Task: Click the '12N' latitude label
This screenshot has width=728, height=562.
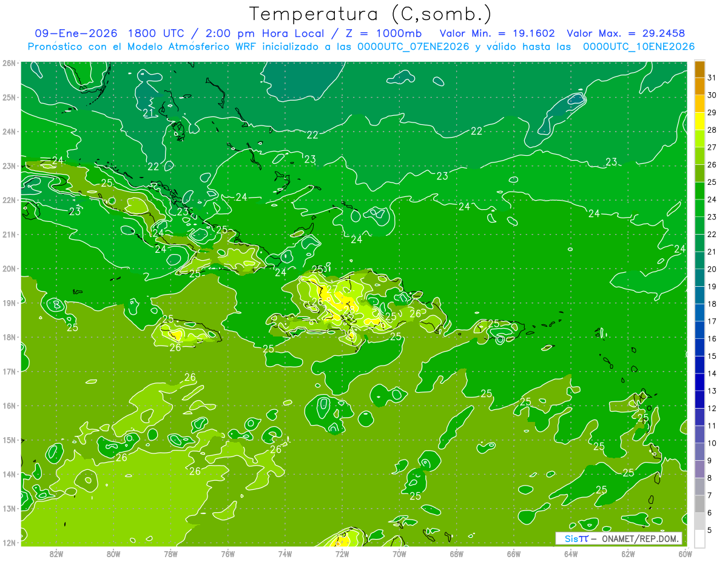Action: pos(9,543)
